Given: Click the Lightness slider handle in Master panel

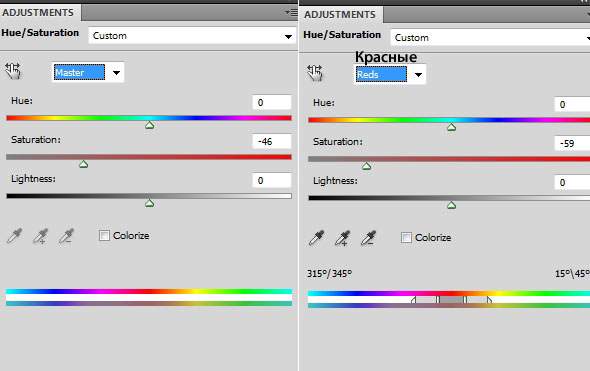Looking at the screenshot, I should coord(149,203).
